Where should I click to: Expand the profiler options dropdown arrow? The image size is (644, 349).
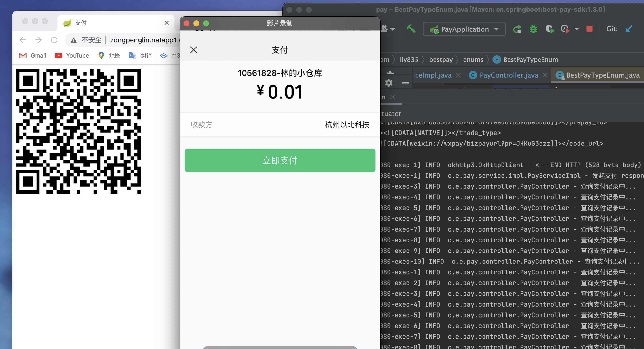pyautogui.click(x=577, y=29)
